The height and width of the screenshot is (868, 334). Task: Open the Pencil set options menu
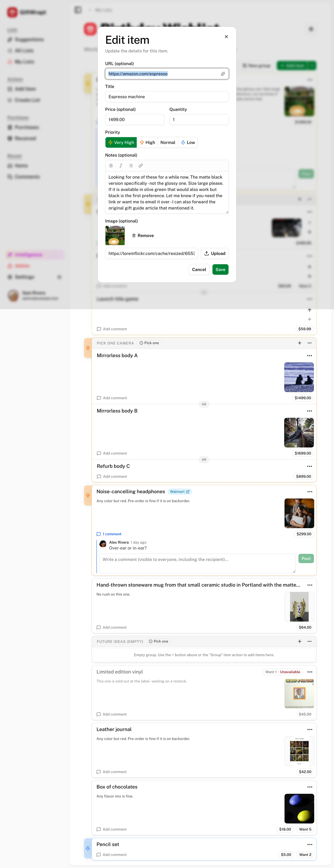[310, 845]
